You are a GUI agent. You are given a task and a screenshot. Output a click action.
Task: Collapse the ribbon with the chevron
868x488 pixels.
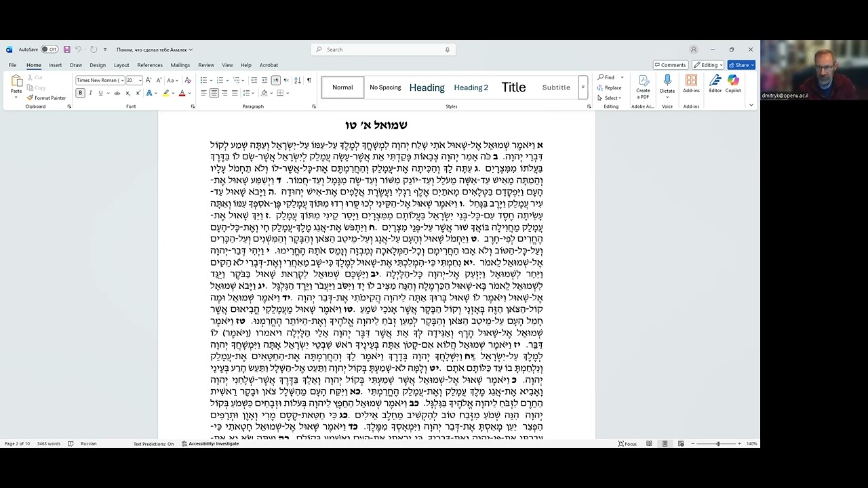[x=751, y=105]
